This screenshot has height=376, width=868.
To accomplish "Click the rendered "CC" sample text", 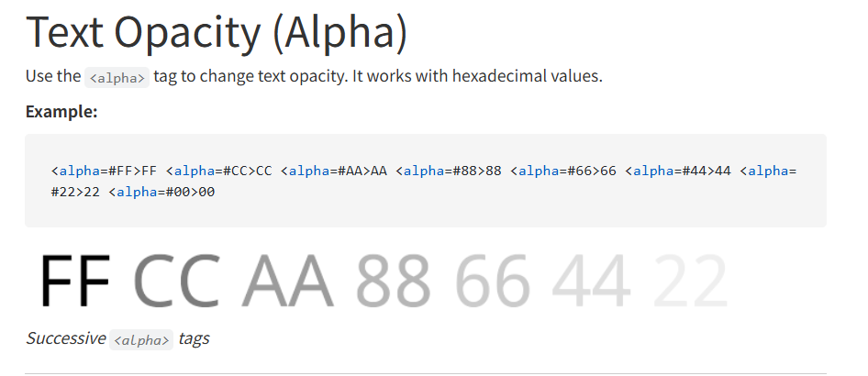I will point(177,281).
